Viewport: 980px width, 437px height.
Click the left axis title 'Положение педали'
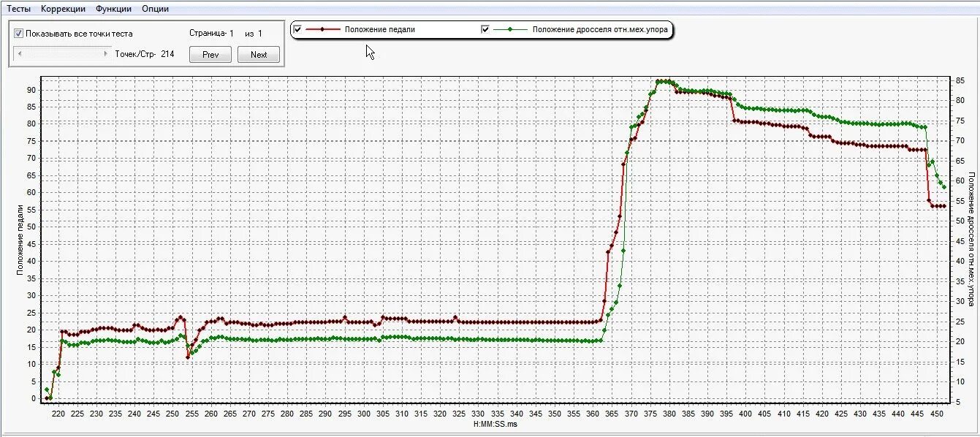tap(20, 240)
